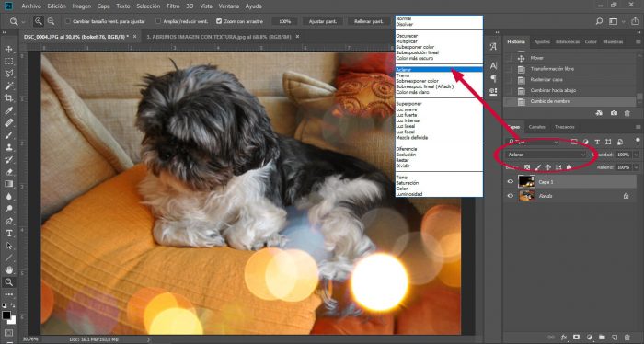This screenshot has width=644, height=344.
Task: Create a new layer icon
Action: click(x=615, y=338)
